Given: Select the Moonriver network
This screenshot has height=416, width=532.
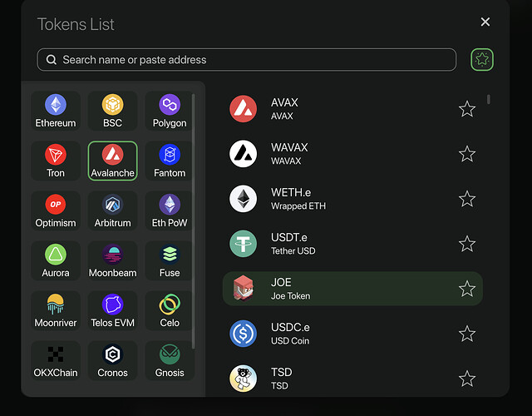Looking at the screenshot, I should coord(56,310).
